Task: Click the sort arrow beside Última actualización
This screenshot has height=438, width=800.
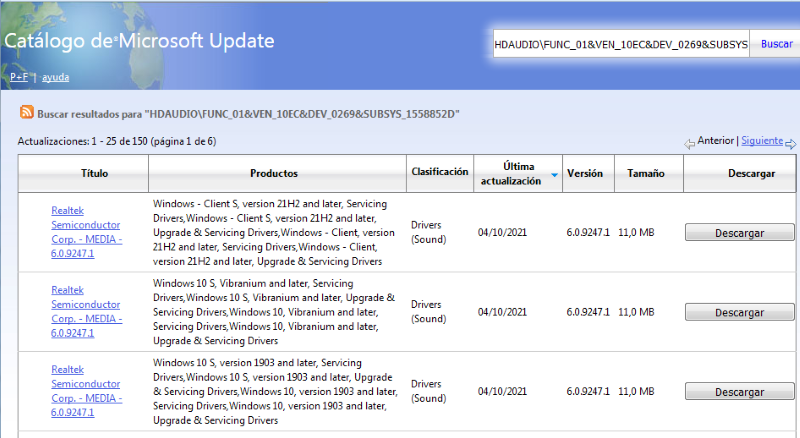Action: point(554,177)
